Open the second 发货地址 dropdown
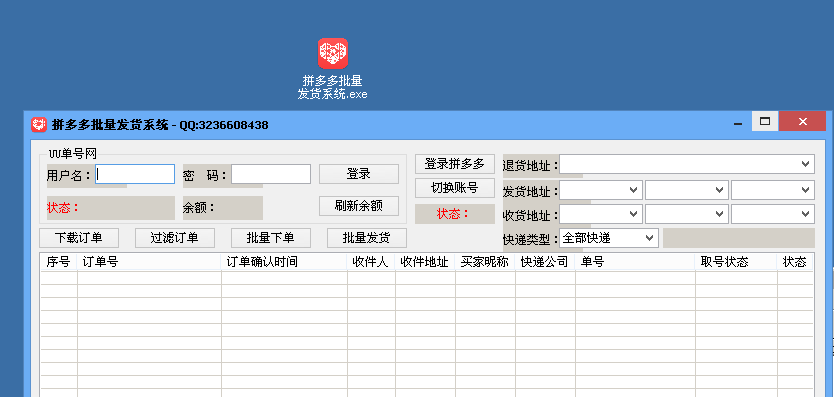This screenshot has height=397, width=834. pos(687,190)
